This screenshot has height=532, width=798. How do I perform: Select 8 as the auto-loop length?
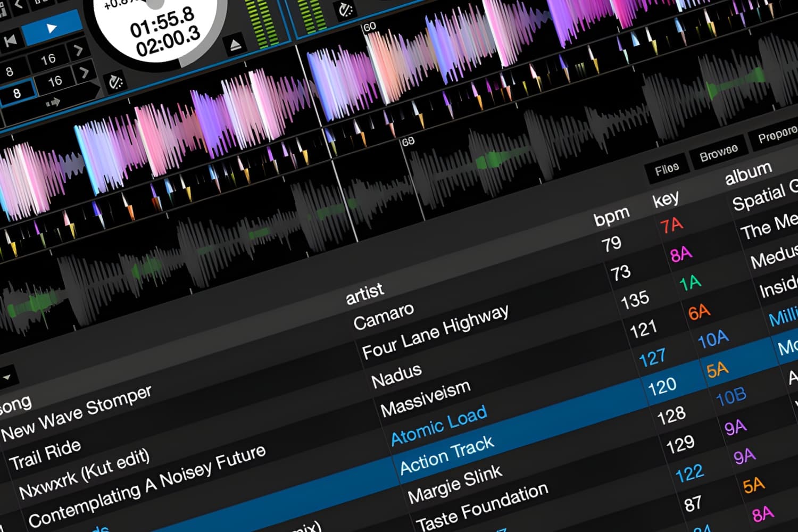16,92
